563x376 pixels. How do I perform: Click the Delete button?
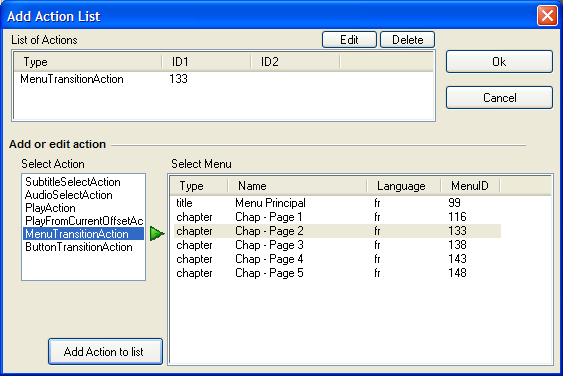coord(407,40)
